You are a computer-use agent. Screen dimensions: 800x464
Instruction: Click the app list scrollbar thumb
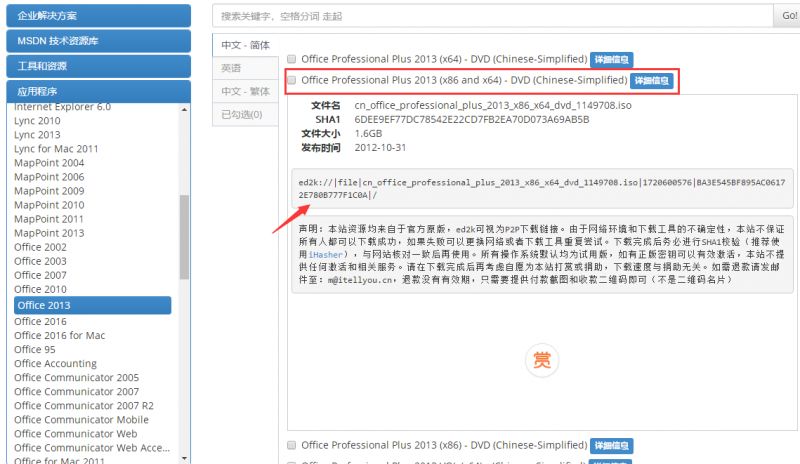coord(184,237)
